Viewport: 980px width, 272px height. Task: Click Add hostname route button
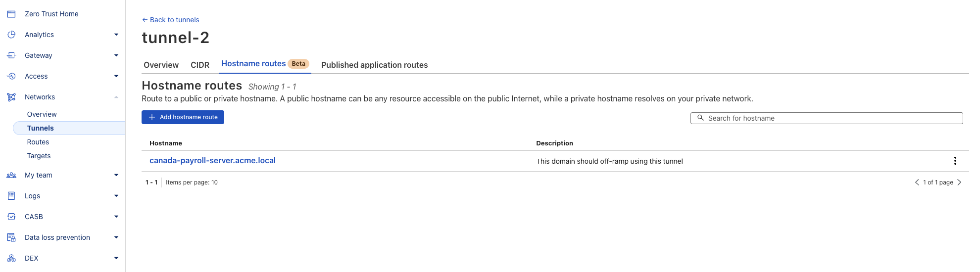tap(183, 117)
